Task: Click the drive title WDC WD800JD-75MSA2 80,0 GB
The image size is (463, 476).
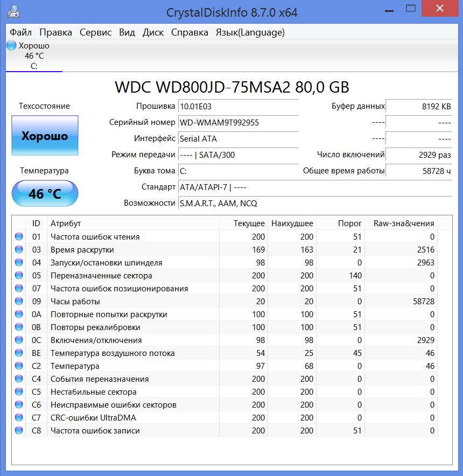Action: (232, 87)
